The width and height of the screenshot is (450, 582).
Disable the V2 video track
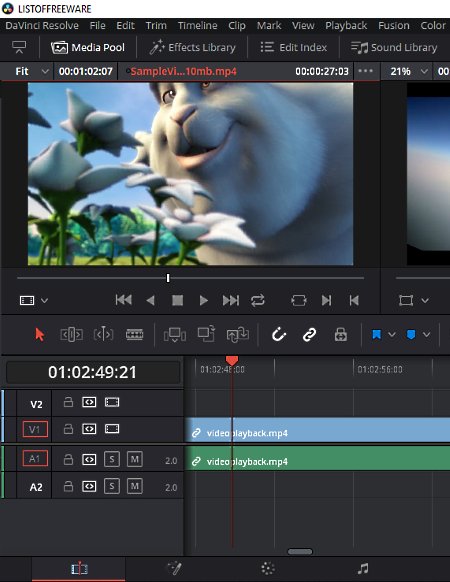pyautogui.click(x=112, y=402)
